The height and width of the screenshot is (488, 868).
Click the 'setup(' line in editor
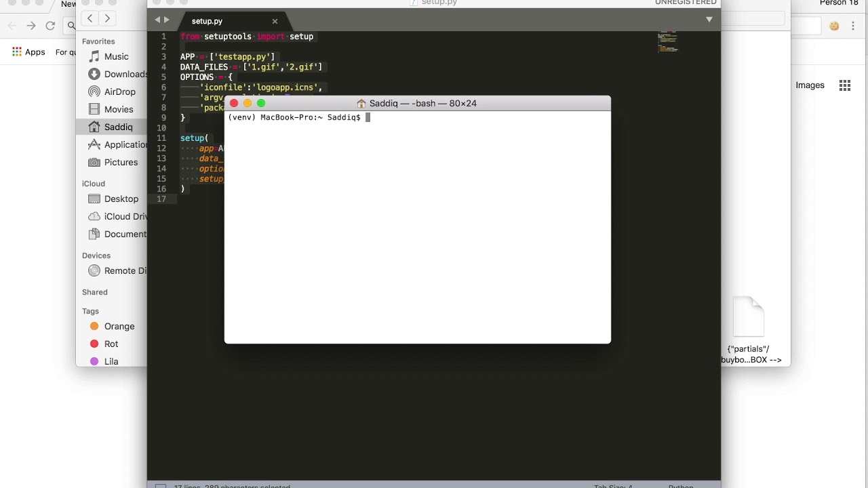pyautogui.click(x=195, y=138)
